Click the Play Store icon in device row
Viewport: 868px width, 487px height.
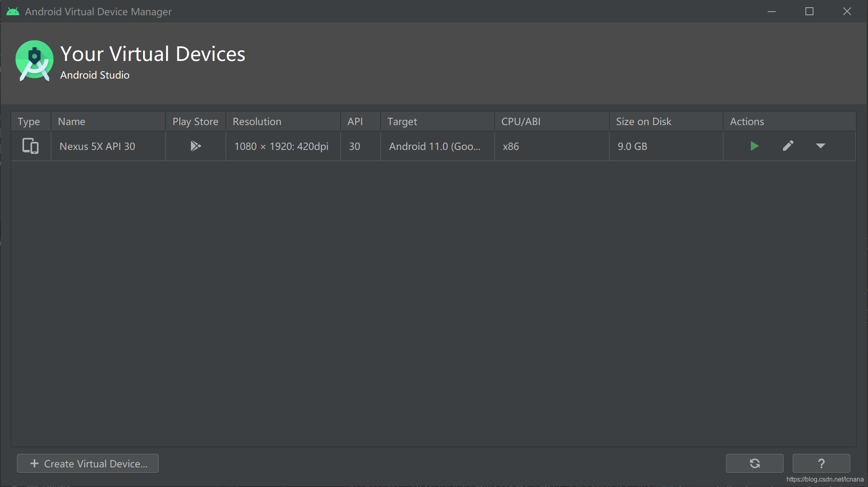tap(196, 146)
